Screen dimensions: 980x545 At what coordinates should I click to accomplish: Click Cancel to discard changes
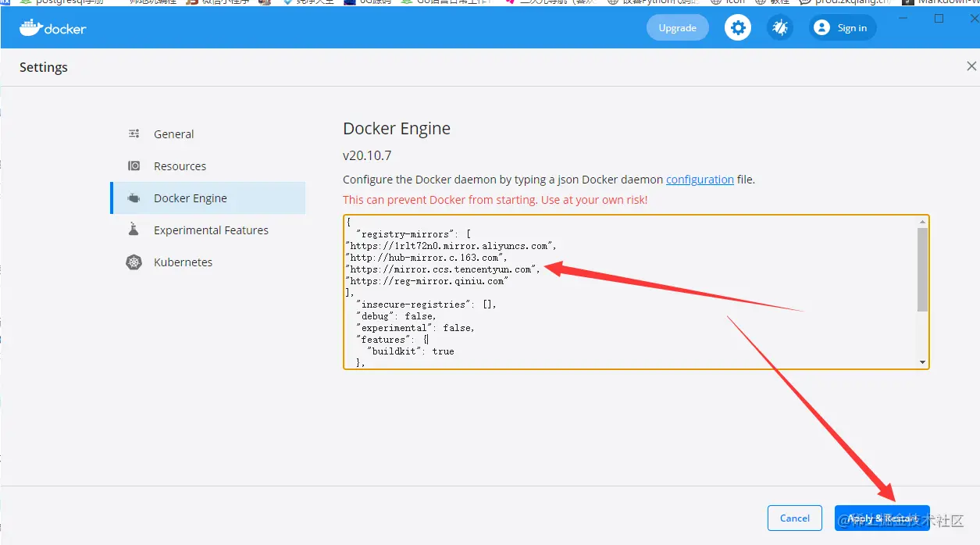click(795, 518)
